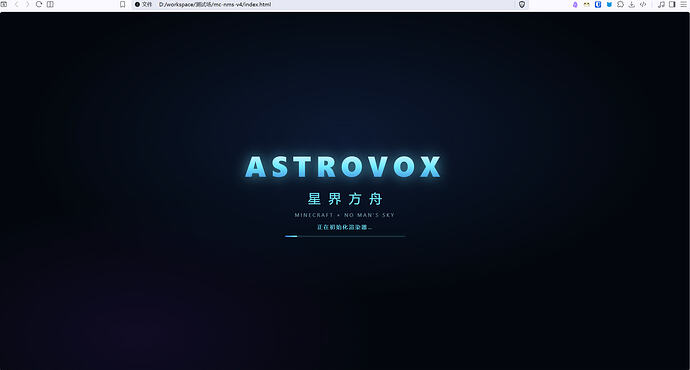Screen dimensions: 690x370
Task: Click the browser forward arrow
Action: point(27,4)
